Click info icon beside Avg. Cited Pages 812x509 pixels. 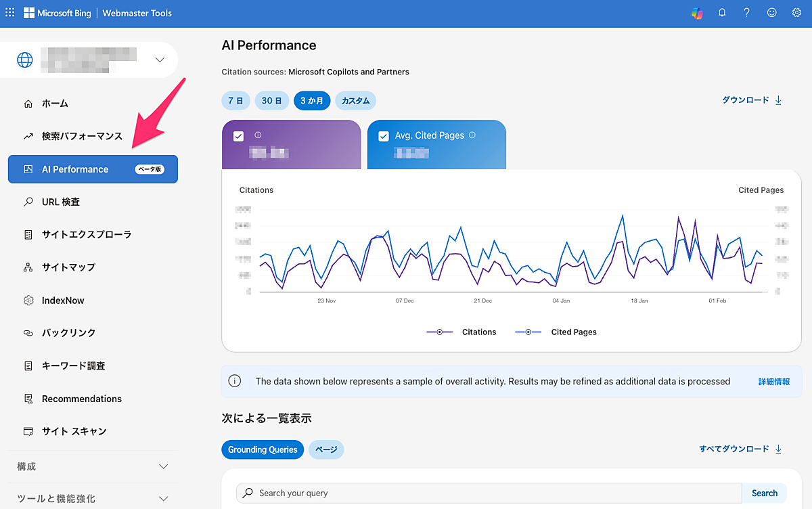(x=472, y=135)
